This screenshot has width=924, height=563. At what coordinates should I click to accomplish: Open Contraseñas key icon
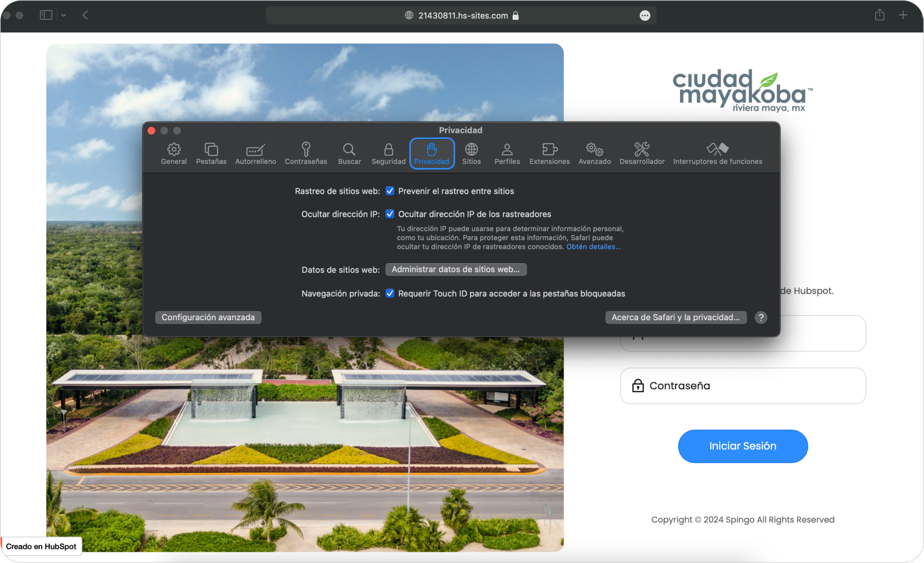point(305,153)
